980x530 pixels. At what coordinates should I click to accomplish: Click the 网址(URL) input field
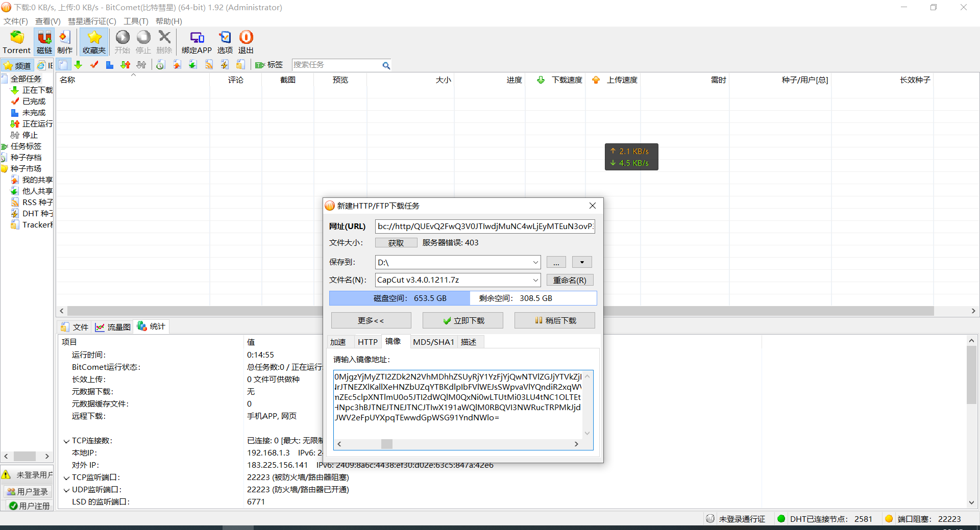(x=485, y=226)
